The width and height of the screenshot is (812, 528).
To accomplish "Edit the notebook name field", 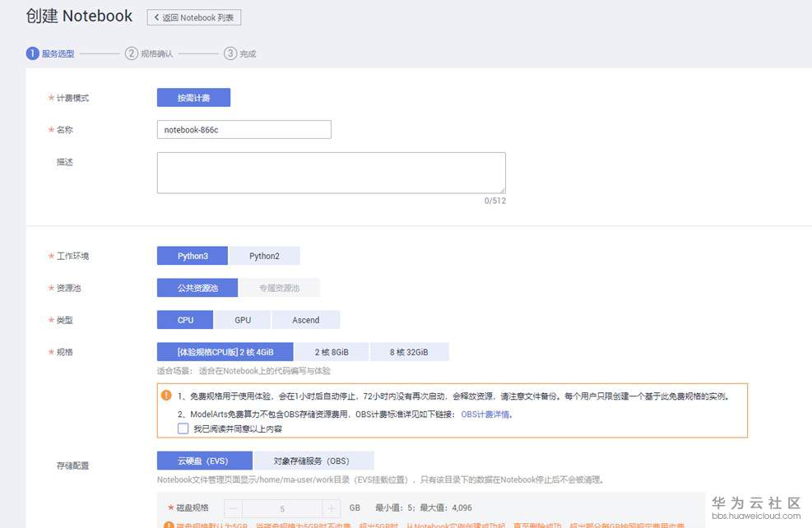I will coord(244,129).
